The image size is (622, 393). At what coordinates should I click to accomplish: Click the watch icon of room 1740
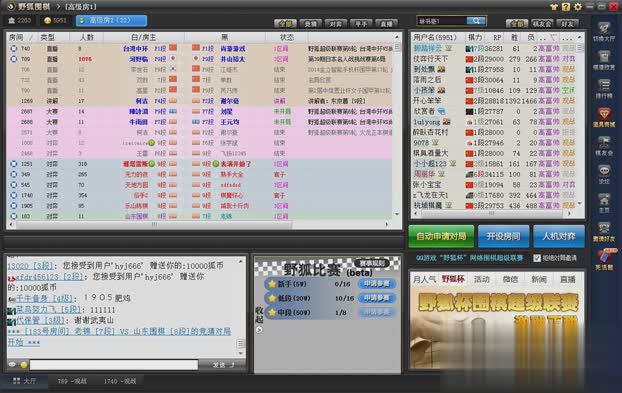click(14, 195)
